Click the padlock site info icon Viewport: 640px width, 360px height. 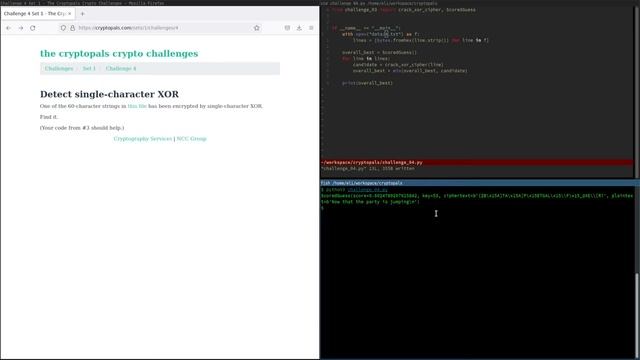coord(73,28)
